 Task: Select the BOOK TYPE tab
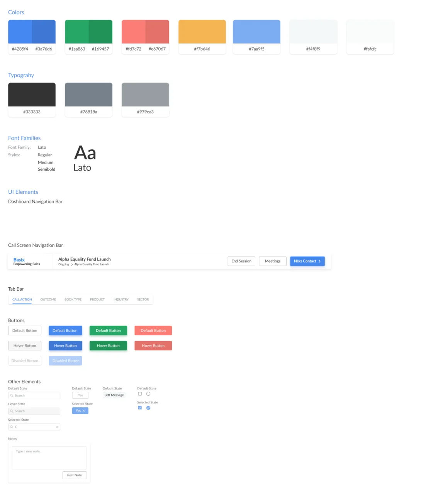[x=73, y=300]
